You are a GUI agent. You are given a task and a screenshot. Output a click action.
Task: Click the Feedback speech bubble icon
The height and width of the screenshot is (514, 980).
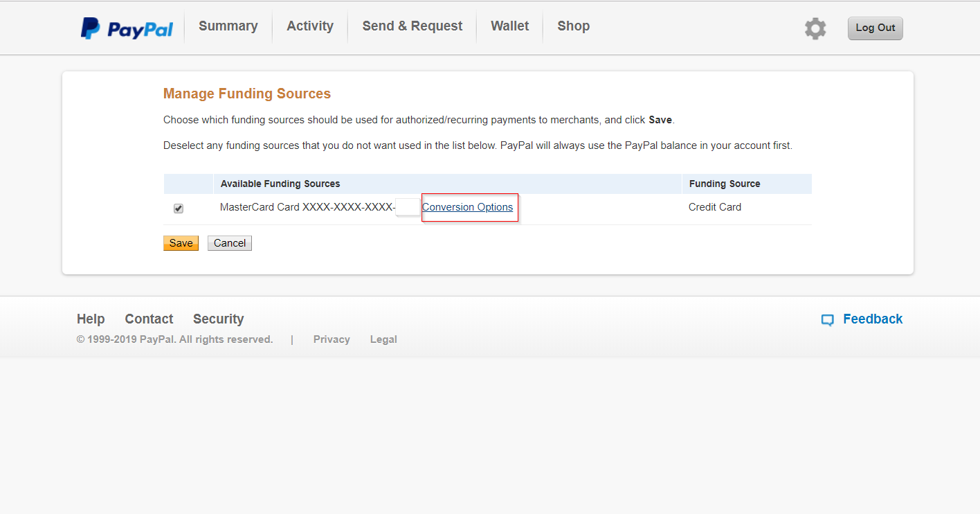827,320
